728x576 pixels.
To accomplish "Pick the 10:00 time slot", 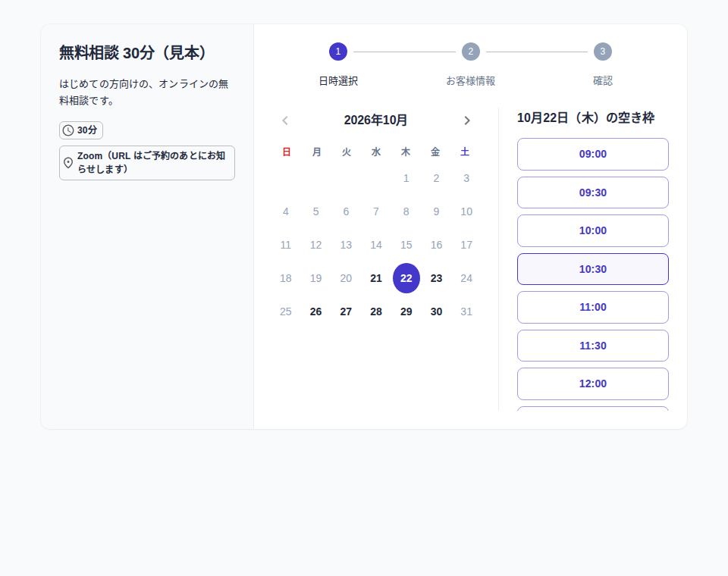I will pos(593,230).
